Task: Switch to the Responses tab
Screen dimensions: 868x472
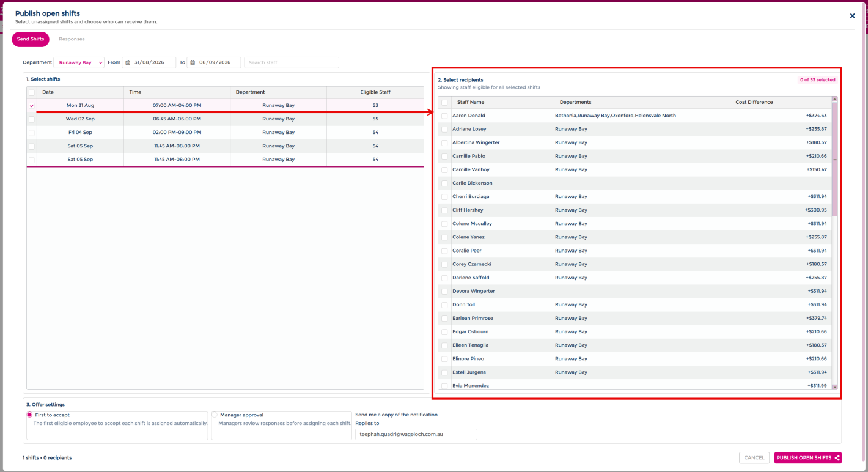Action: click(x=72, y=39)
